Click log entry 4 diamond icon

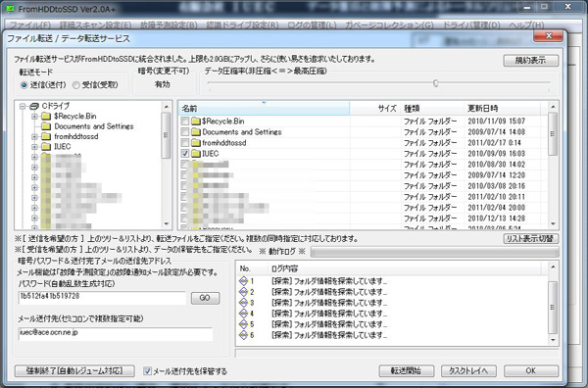(x=243, y=314)
